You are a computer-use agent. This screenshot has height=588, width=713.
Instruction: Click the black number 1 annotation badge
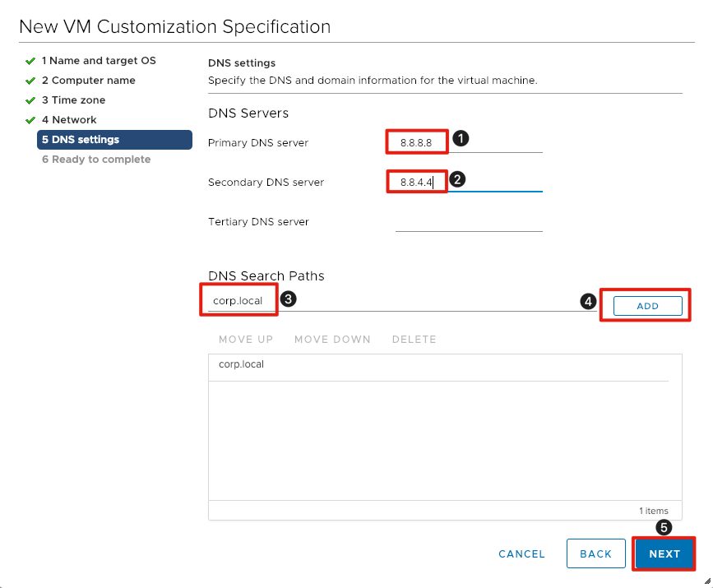pos(461,139)
